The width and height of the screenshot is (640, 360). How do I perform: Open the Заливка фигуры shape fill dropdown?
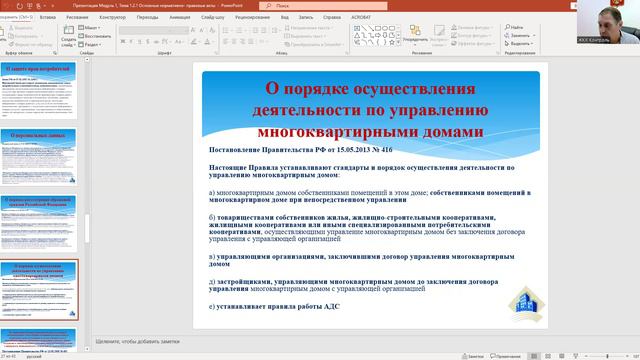click(x=473, y=27)
